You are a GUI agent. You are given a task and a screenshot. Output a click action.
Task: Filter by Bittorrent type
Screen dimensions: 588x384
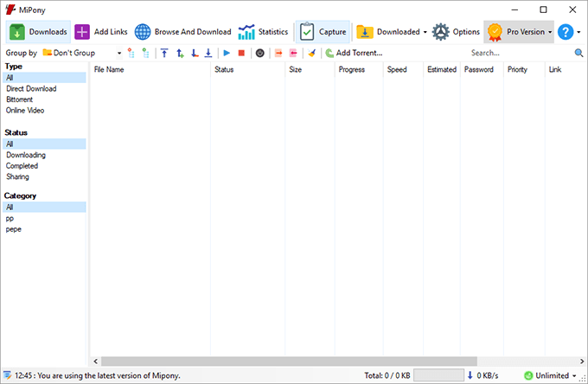point(20,99)
